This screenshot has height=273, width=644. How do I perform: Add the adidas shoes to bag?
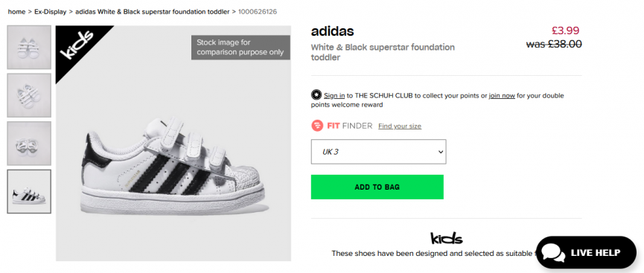coord(377,187)
